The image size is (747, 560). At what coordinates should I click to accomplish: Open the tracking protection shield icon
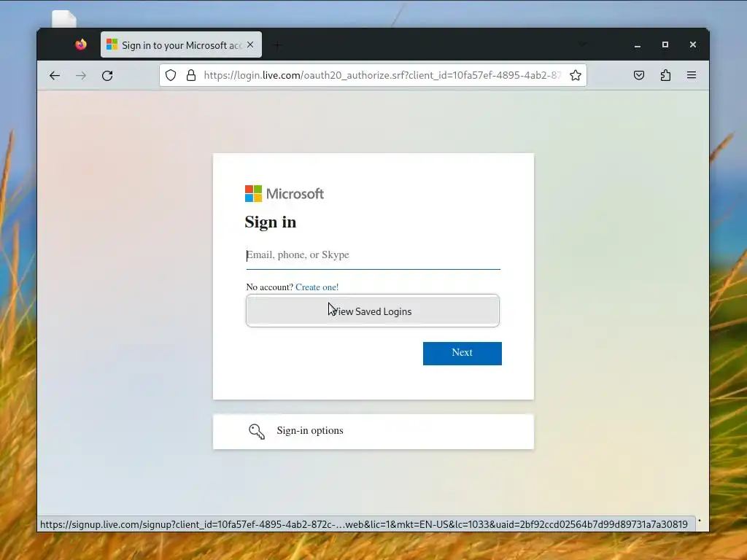[171, 75]
